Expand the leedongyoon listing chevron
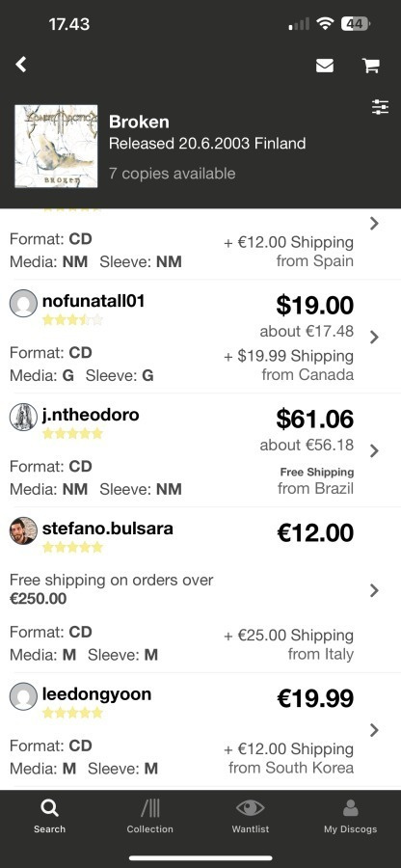Image resolution: width=401 pixels, height=868 pixels. tap(374, 730)
